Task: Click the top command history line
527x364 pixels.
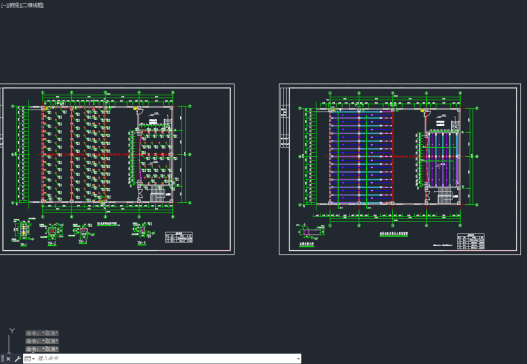Action: [x=42, y=333]
